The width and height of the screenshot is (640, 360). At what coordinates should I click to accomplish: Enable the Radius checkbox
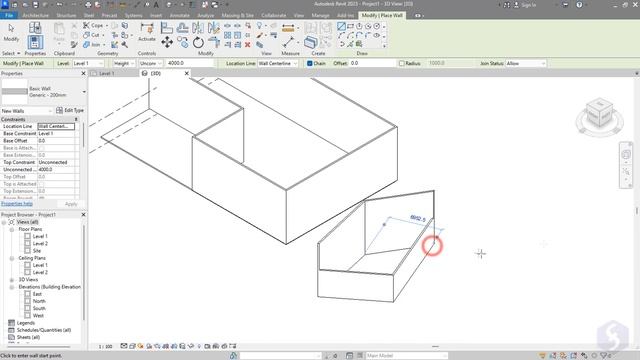coord(402,63)
